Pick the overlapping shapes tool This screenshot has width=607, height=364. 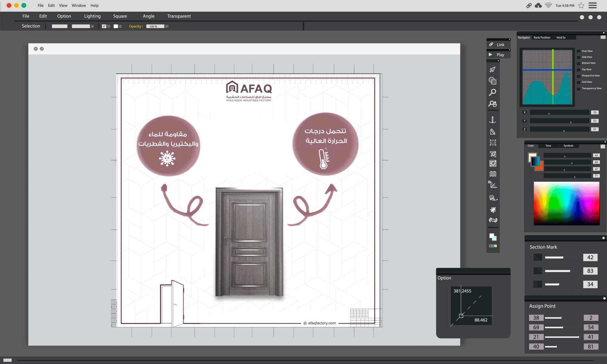[x=492, y=81]
